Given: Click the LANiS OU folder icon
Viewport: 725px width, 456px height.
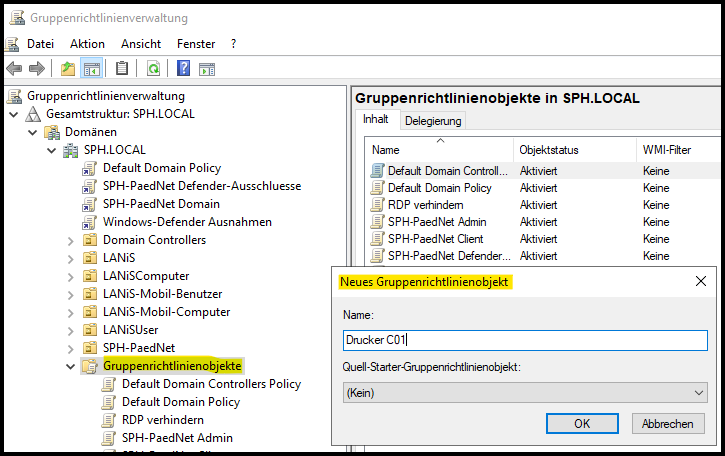Looking at the screenshot, I should [90, 258].
